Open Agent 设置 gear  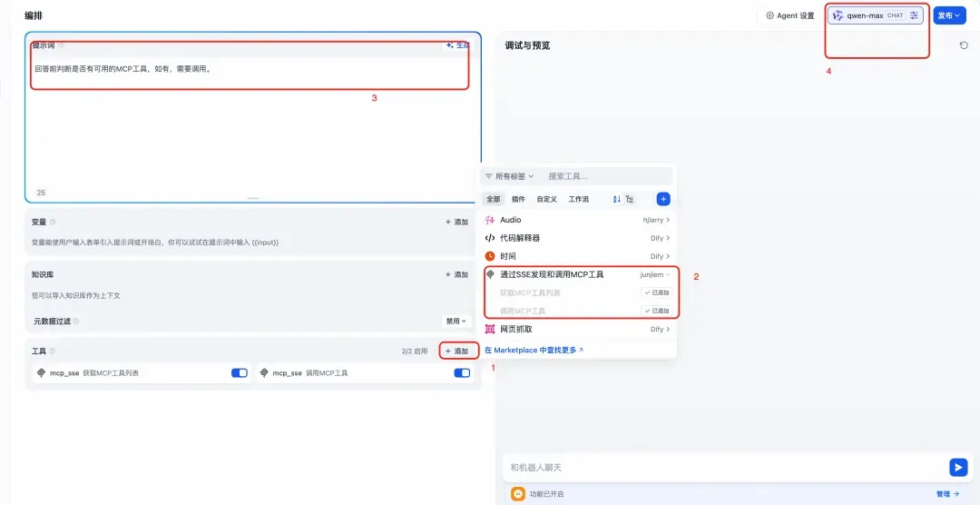(770, 15)
